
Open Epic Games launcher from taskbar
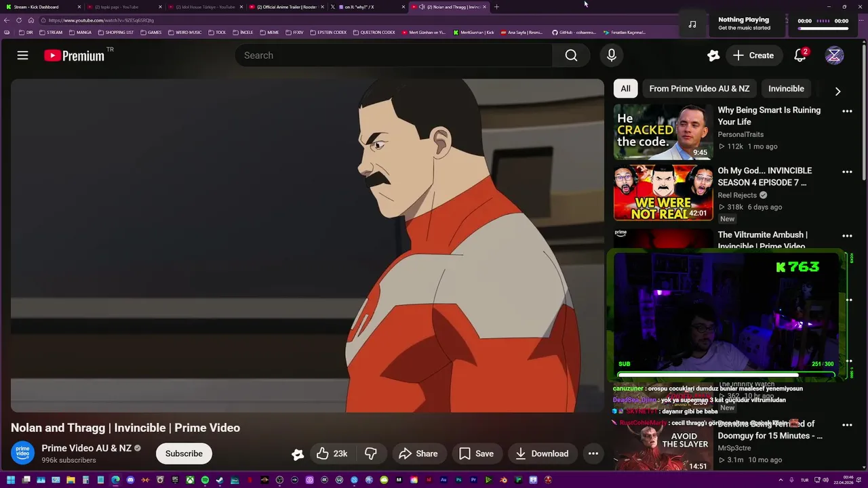175,480
